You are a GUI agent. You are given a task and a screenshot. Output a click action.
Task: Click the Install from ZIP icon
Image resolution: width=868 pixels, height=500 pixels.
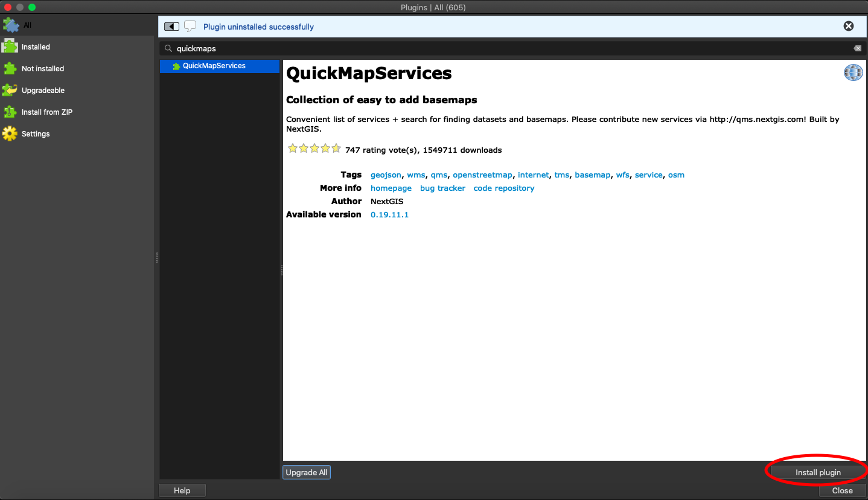10,112
